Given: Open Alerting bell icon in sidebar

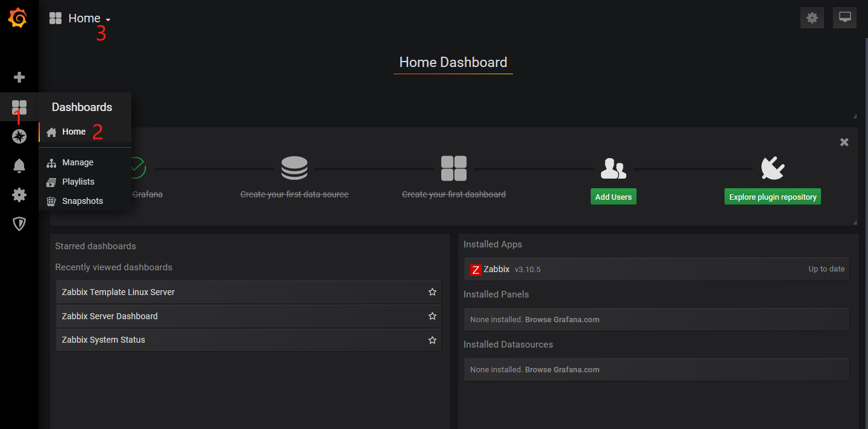Looking at the screenshot, I should [19, 166].
